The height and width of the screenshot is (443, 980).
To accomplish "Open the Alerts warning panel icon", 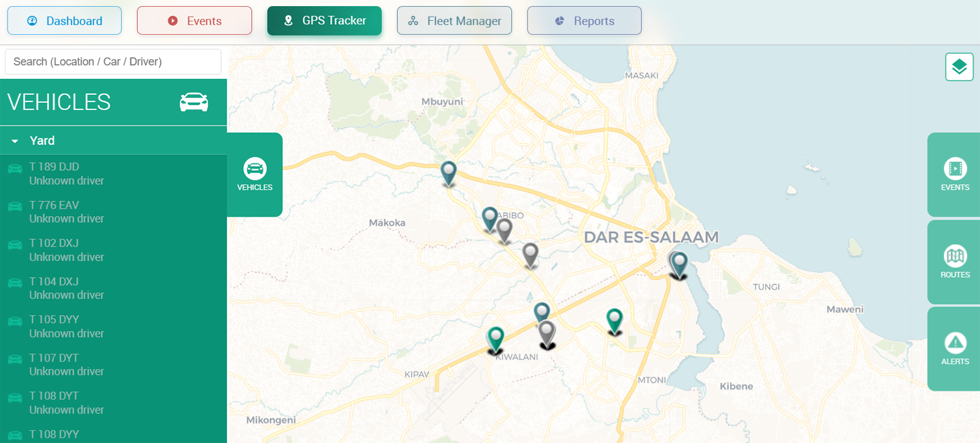I will pyautogui.click(x=954, y=348).
